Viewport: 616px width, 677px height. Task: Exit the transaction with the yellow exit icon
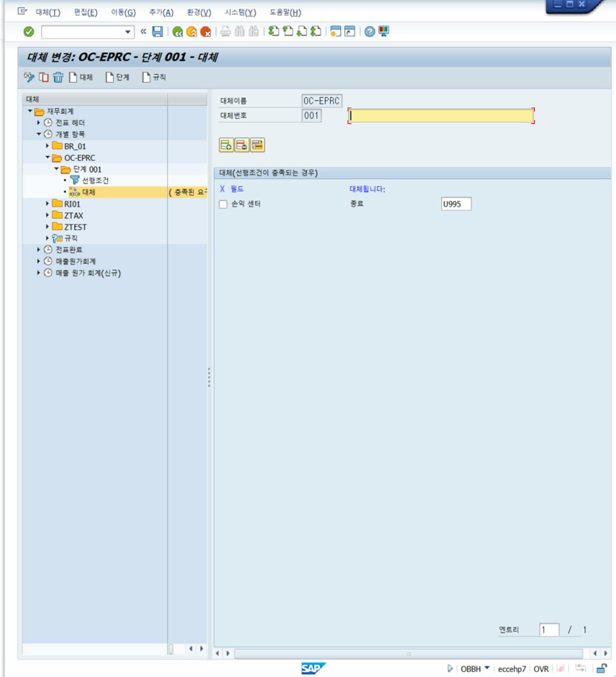192,31
